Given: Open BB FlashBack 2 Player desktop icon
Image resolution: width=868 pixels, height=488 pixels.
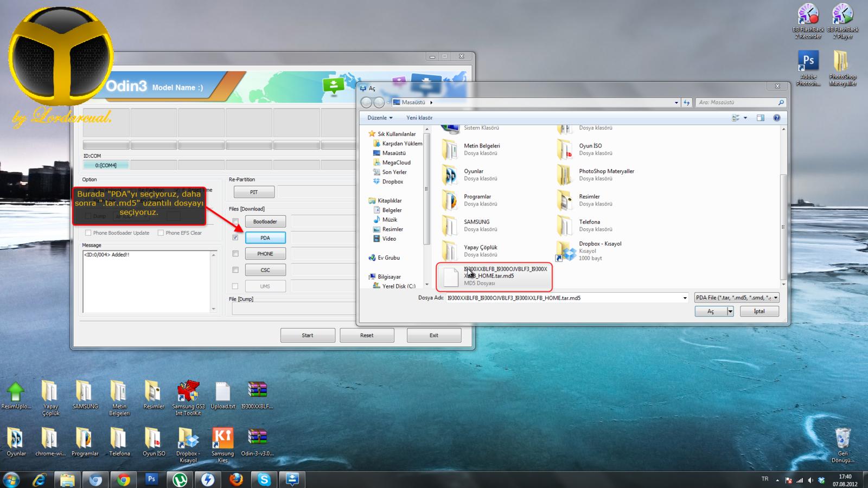Looking at the screenshot, I should (843, 22).
